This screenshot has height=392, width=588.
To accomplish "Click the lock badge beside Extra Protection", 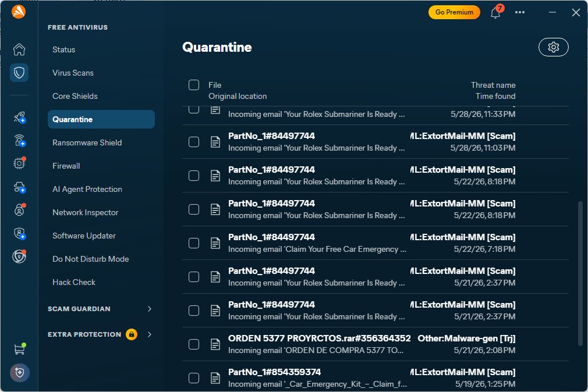I will [131, 334].
